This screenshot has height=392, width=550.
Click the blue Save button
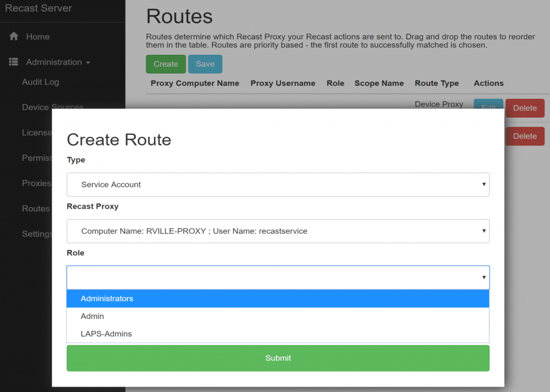point(205,64)
